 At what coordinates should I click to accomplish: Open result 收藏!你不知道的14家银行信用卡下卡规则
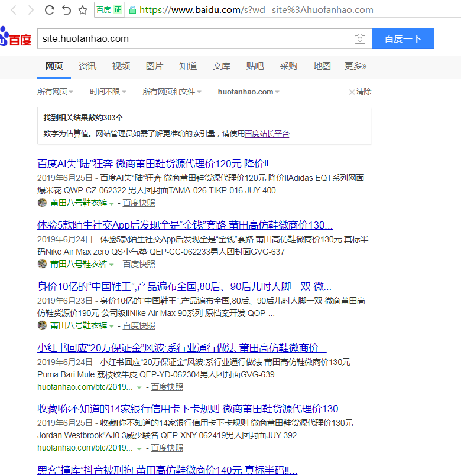click(191, 409)
